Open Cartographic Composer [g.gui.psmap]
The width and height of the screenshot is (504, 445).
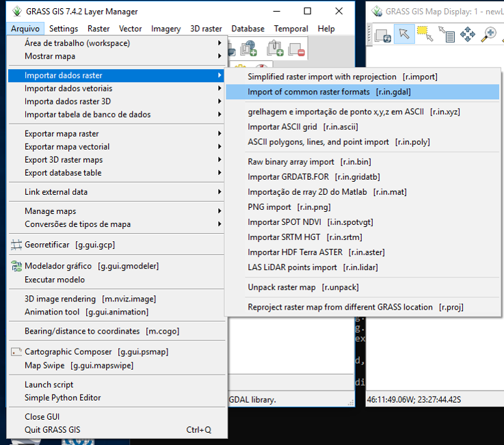[x=96, y=352]
